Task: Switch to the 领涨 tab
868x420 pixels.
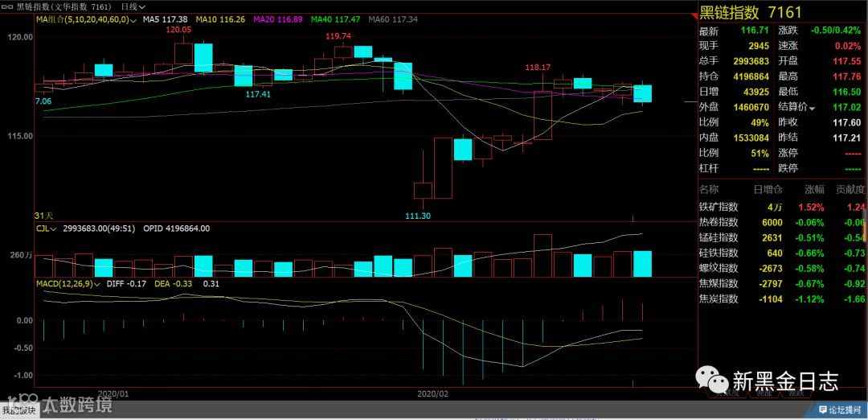Action: pos(764,393)
